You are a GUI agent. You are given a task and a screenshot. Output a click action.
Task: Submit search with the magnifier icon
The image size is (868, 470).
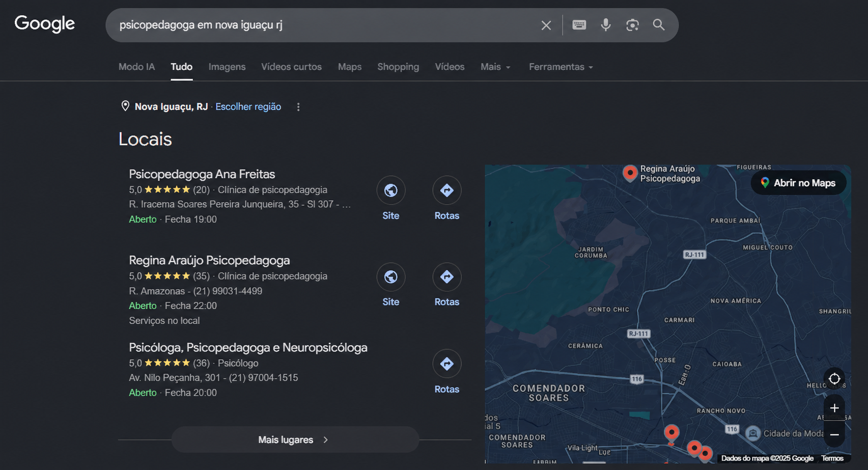click(x=659, y=24)
